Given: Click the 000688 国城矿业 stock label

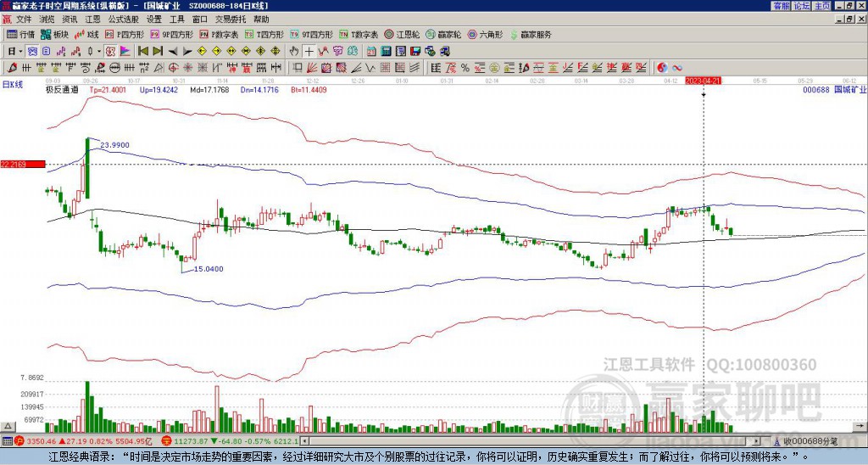Looking at the screenshot, I should (x=834, y=90).
